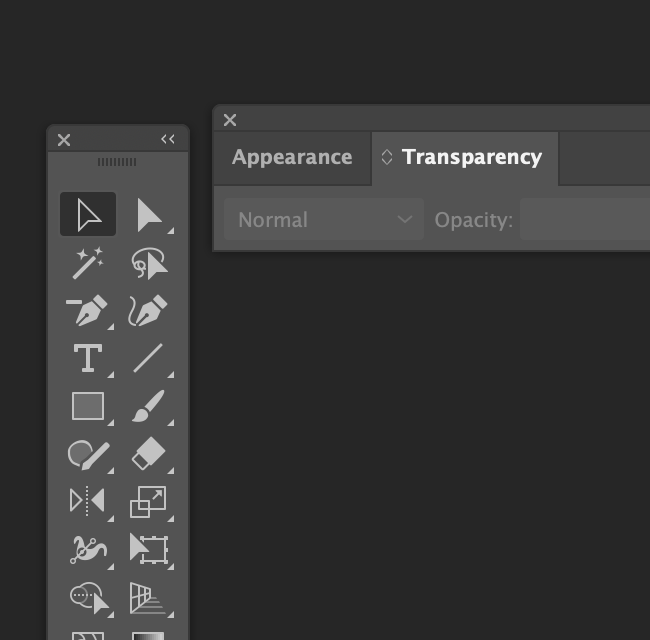Activate the Type tool
The image size is (650, 640).
(88, 358)
